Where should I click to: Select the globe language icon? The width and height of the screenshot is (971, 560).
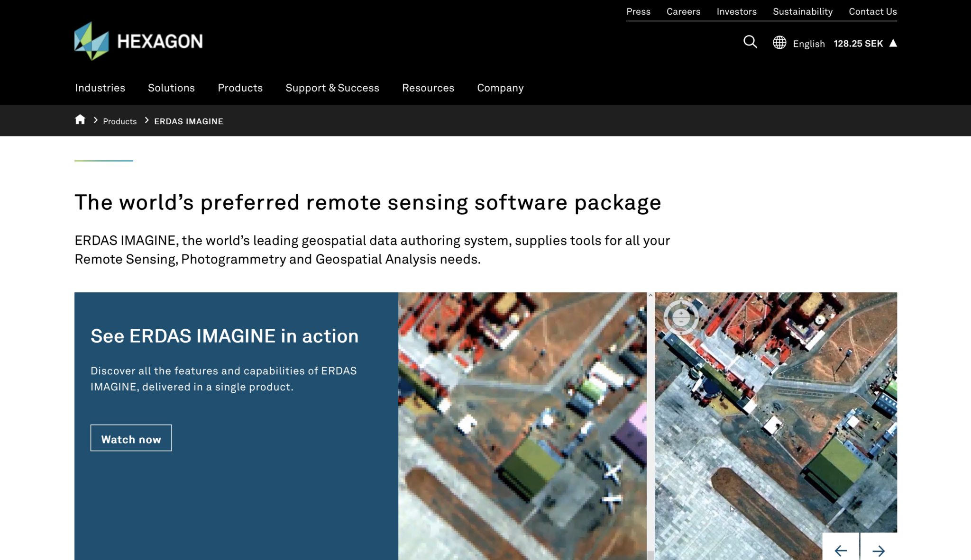click(779, 43)
